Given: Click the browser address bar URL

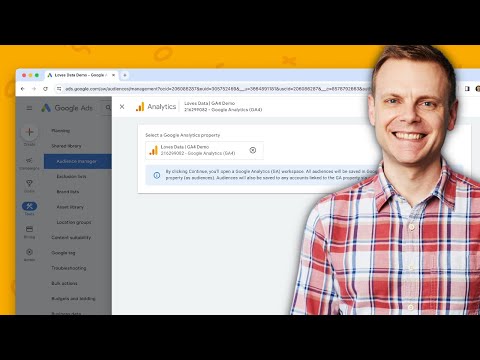Looking at the screenshot, I should tap(217, 89).
